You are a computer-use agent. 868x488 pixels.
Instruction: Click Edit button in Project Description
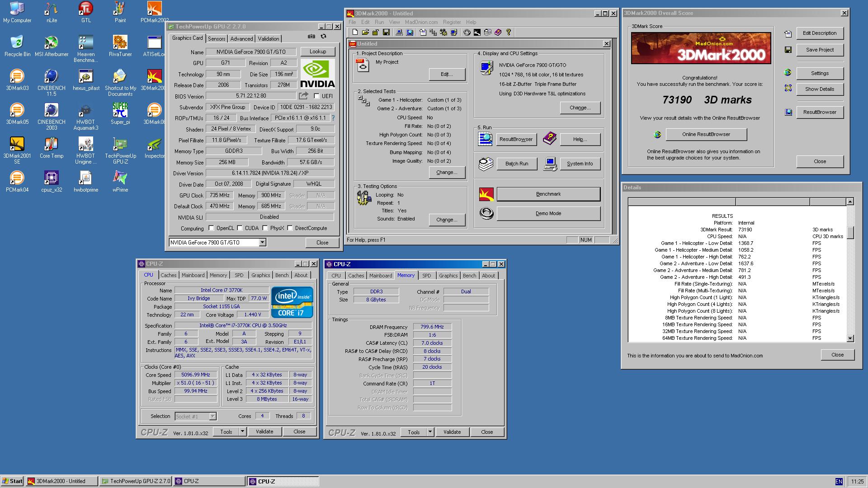coord(447,74)
